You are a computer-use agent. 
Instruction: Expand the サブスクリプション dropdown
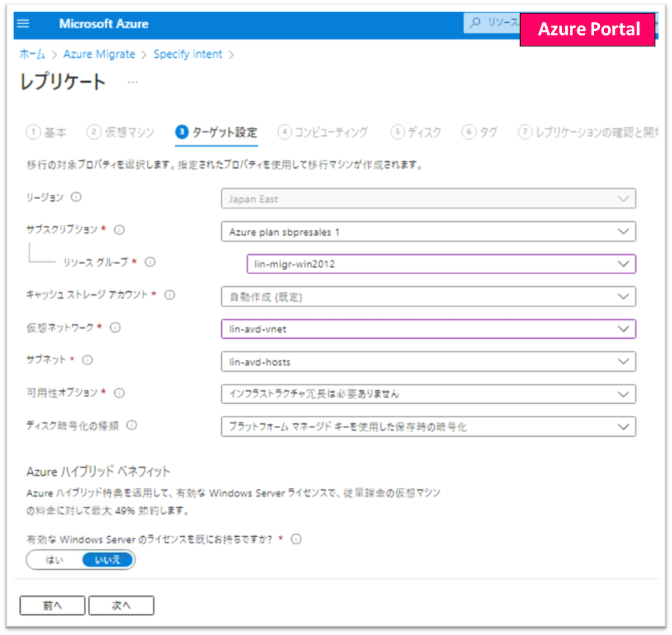pos(428,231)
